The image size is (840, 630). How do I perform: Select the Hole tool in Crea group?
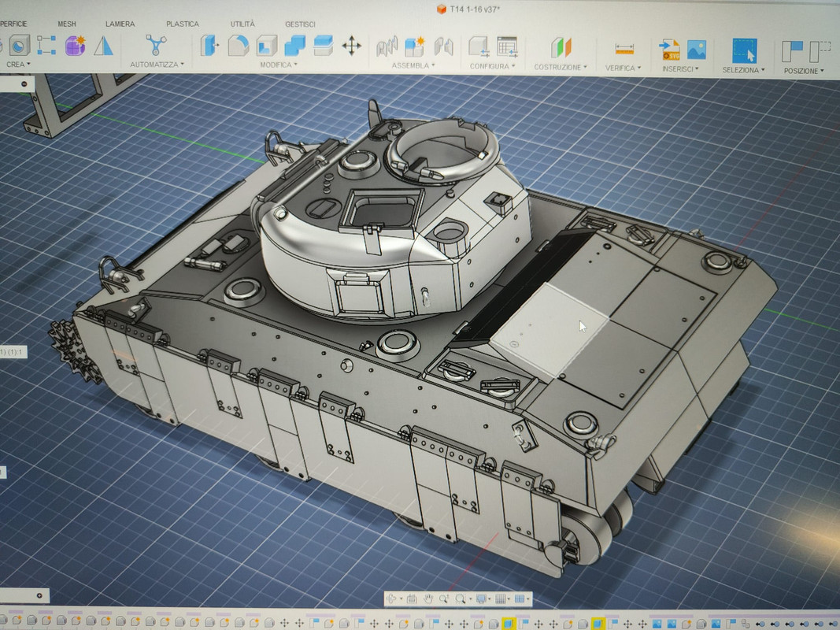(19, 46)
